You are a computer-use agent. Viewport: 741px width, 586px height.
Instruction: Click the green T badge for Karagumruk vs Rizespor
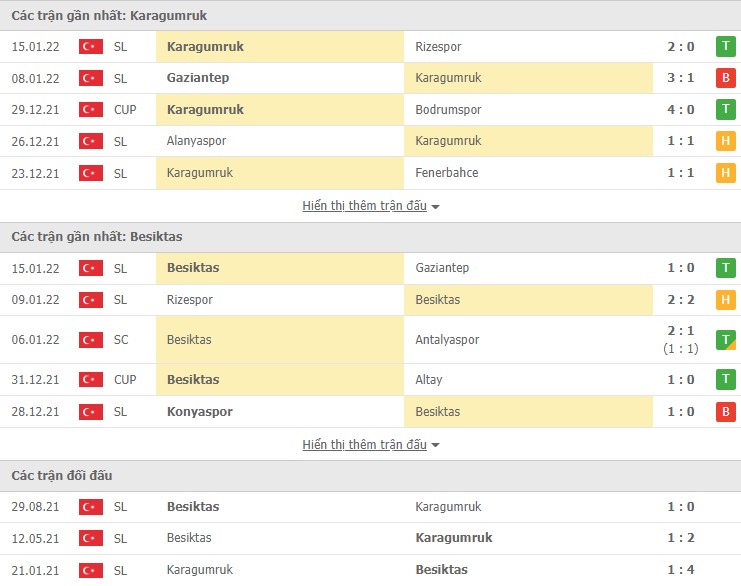point(725,46)
